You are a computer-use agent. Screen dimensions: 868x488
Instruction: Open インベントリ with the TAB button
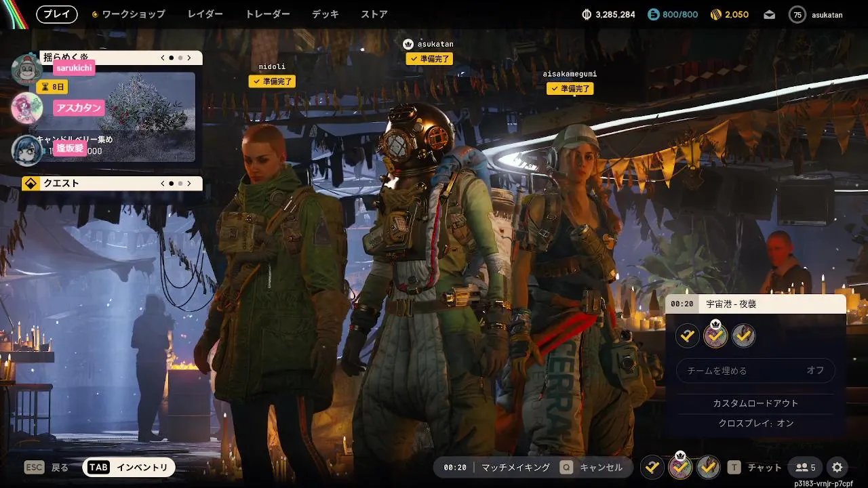point(129,468)
